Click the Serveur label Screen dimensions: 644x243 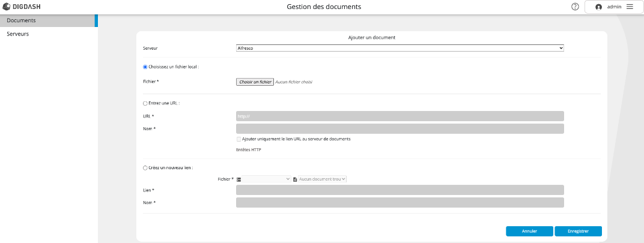tap(150, 49)
